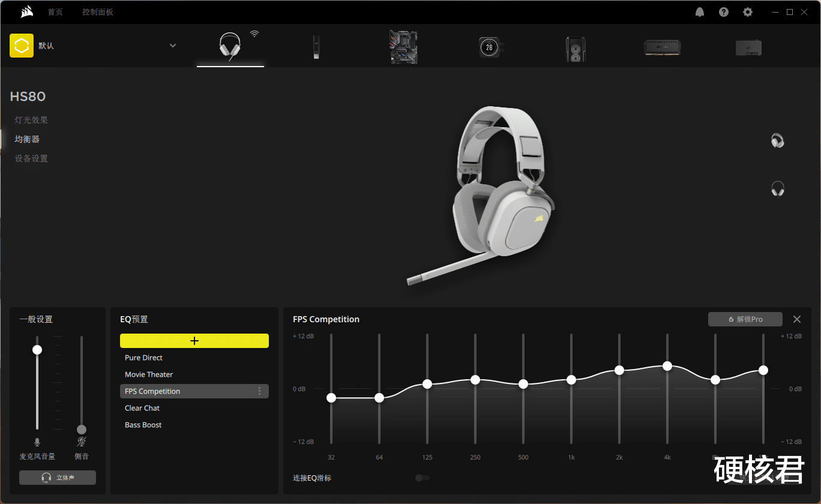Screen dimensions: 821x504
Task: Open the settings gear icon
Action: point(748,12)
